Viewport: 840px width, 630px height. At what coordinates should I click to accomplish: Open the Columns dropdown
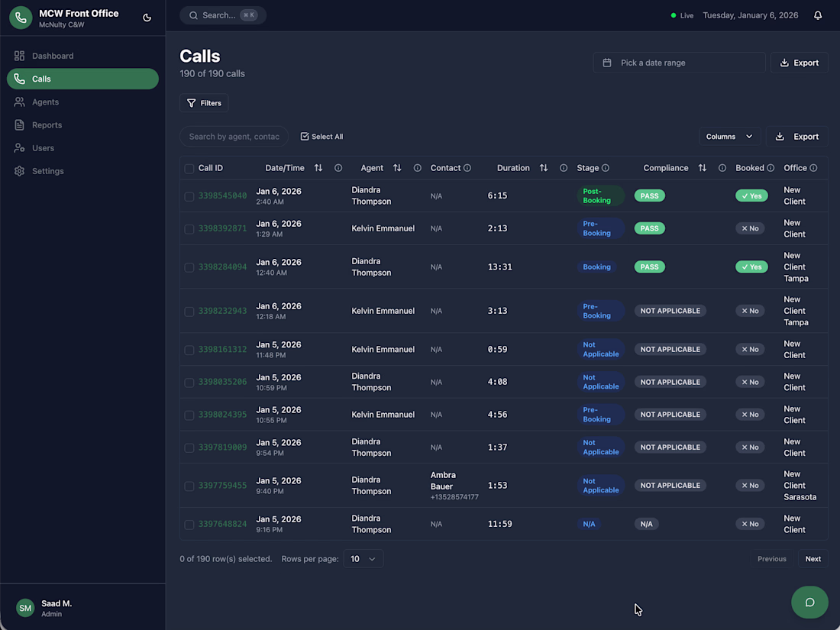click(x=729, y=137)
